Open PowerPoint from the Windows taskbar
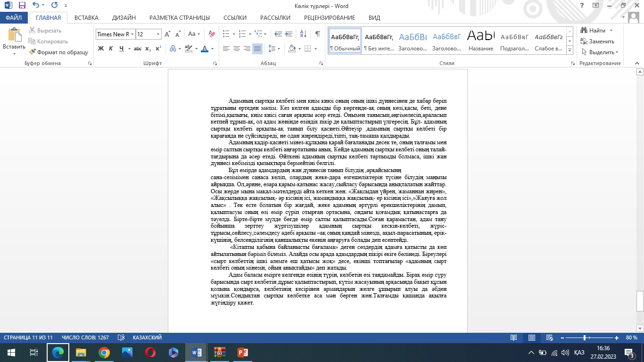 coord(242,352)
